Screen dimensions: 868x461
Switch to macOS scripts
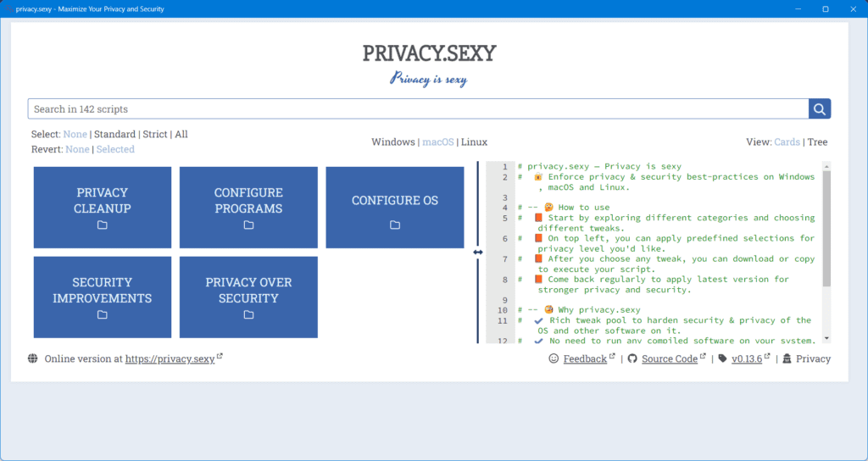(438, 142)
